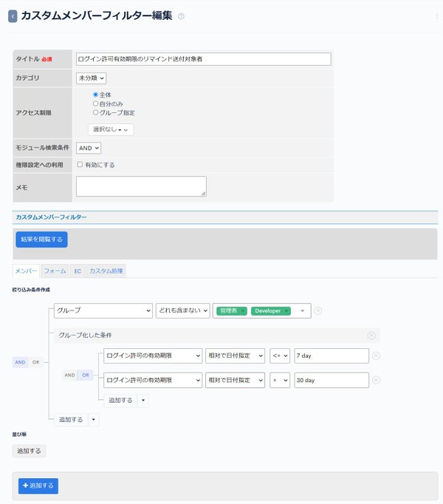
Task: Open the first ログイン許可の有効期限 field dropdown
Action: tap(153, 355)
